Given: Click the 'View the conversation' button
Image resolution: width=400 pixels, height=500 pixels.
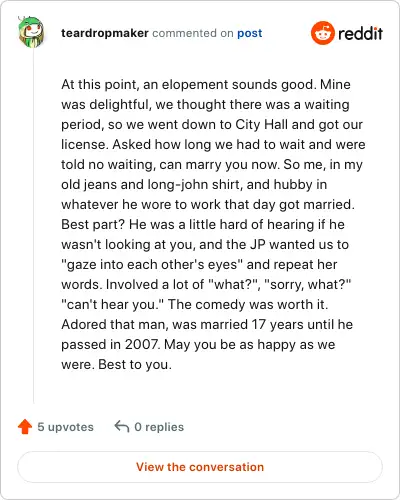Looking at the screenshot, I should click(200, 467).
